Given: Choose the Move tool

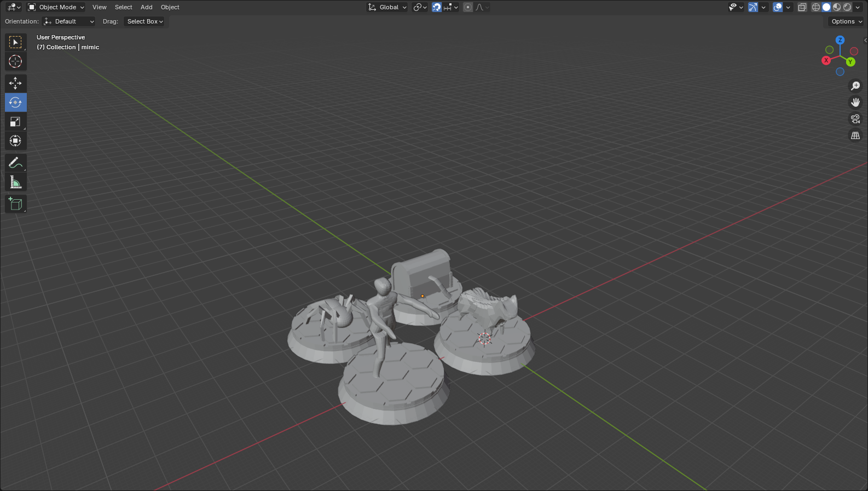Looking at the screenshot, I should coord(15,83).
